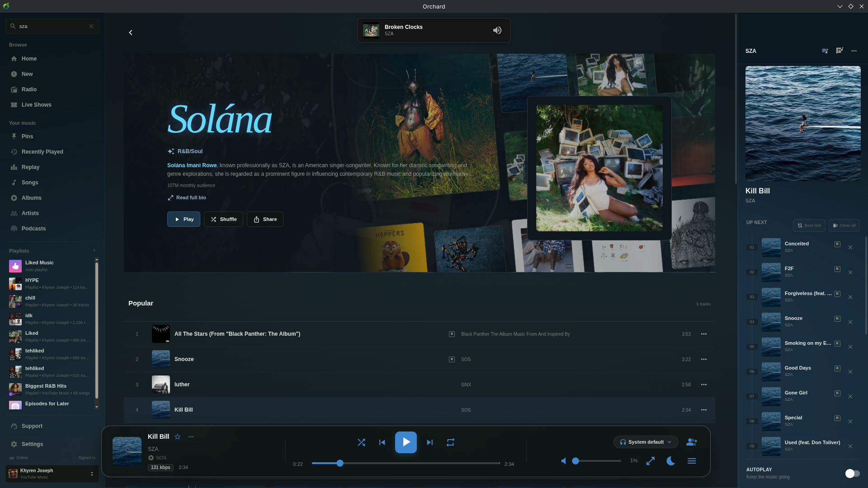868x488 pixels.
Task: Click the R&B/Soul genre tag
Action: pyautogui.click(x=185, y=151)
